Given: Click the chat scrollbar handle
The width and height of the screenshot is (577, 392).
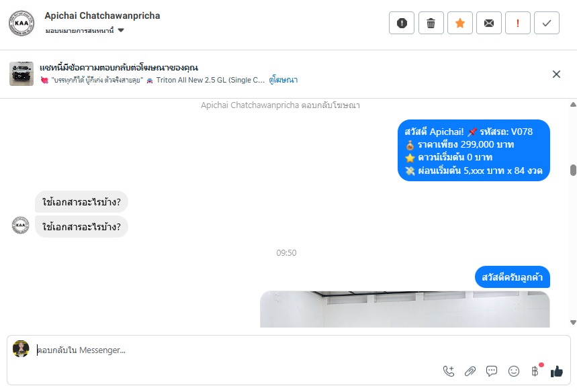Looking at the screenshot, I should click(573, 170).
